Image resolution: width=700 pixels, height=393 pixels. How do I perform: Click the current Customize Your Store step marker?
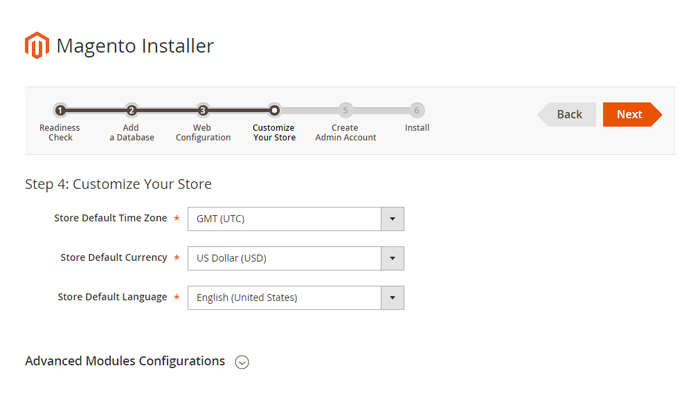pyautogui.click(x=274, y=110)
